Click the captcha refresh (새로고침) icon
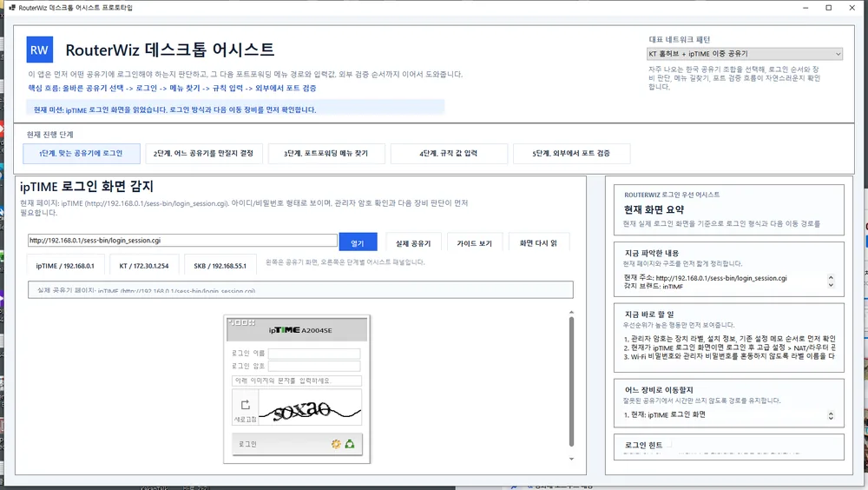The width and height of the screenshot is (868, 490). [x=246, y=405]
